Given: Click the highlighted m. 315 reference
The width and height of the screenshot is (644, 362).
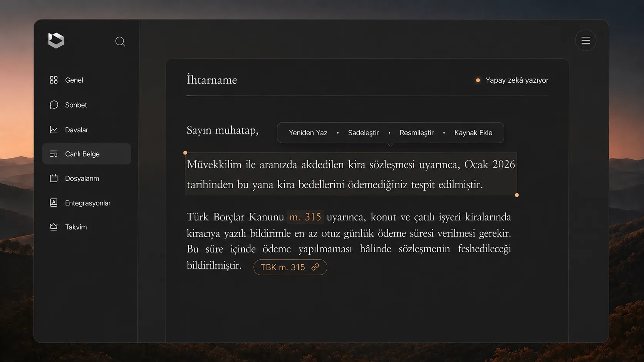Looking at the screenshot, I should pyautogui.click(x=305, y=217).
